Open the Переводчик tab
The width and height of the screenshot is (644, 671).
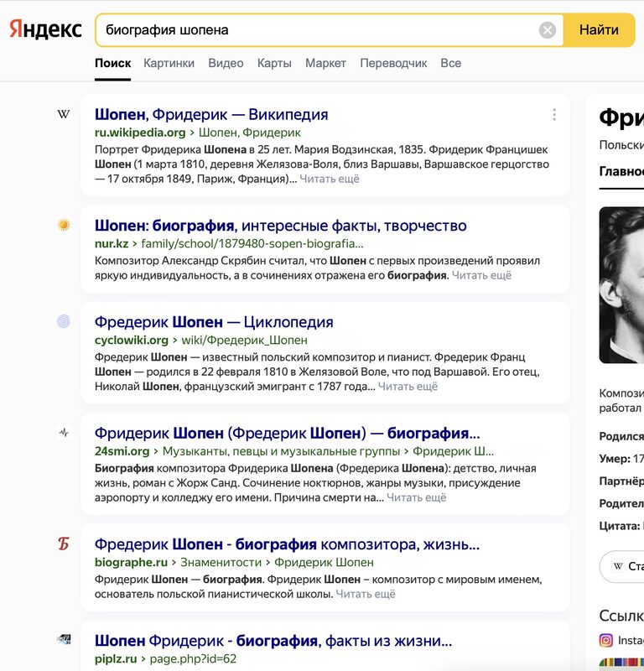coord(393,63)
